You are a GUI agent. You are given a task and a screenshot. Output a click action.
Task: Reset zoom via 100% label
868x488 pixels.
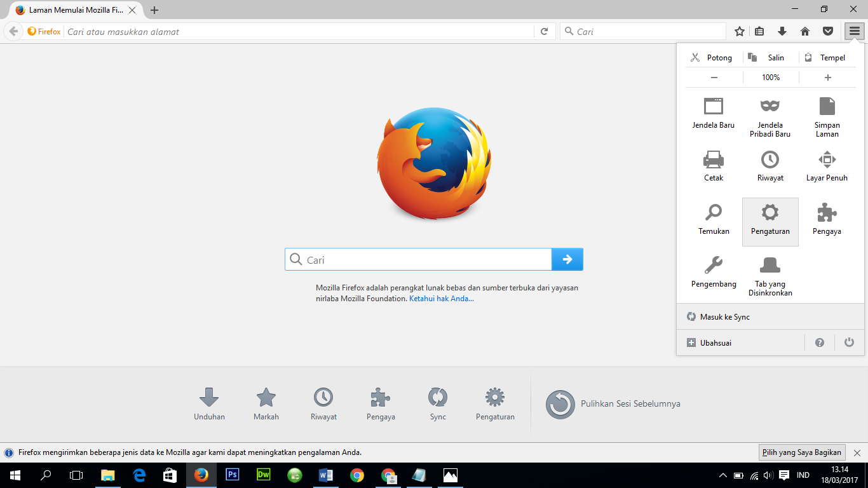pyautogui.click(x=771, y=78)
